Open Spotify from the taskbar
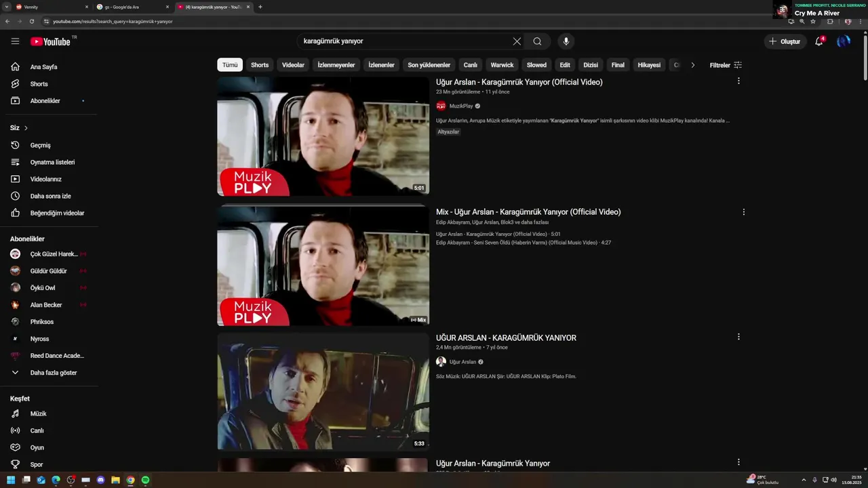 coord(146,480)
